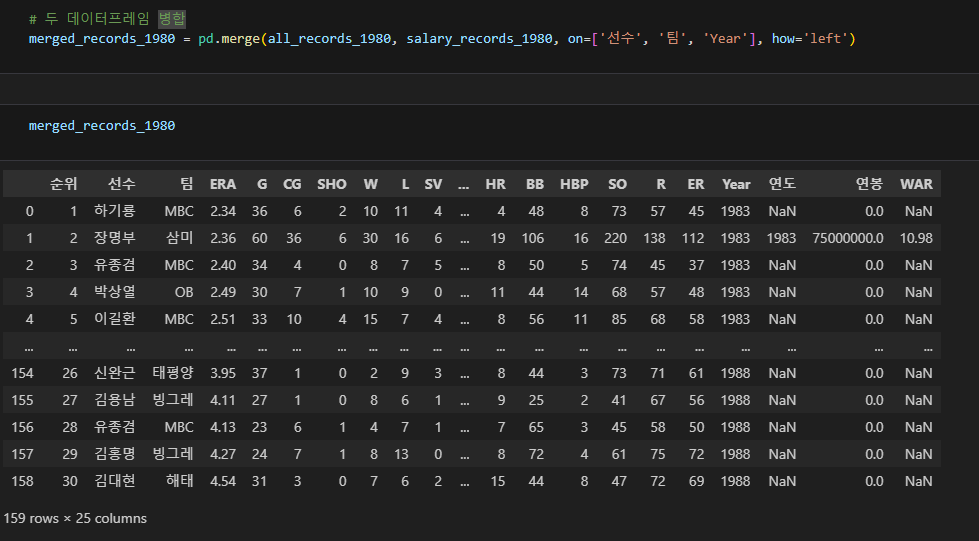Click row index '156' in the table
The image size is (979, 541).
tap(22, 427)
